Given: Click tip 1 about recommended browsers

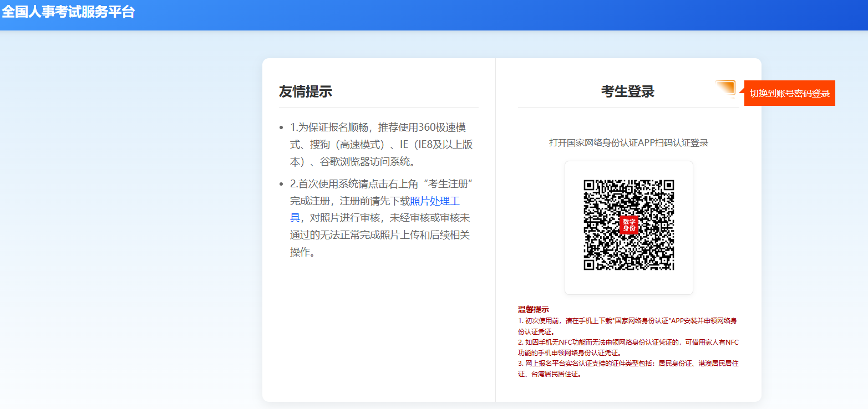Looking at the screenshot, I should pyautogui.click(x=382, y=145).
